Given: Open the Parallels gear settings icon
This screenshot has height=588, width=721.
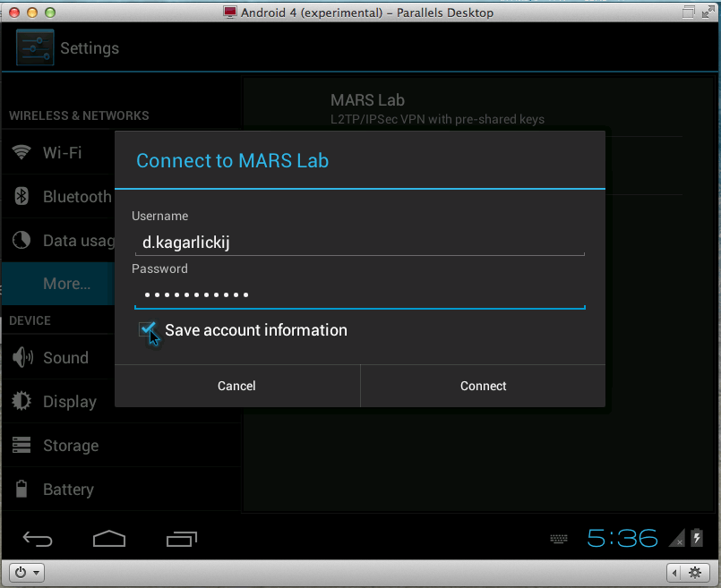Looking at the screenshot, I should pyautogui.click(x=695, y=573).
